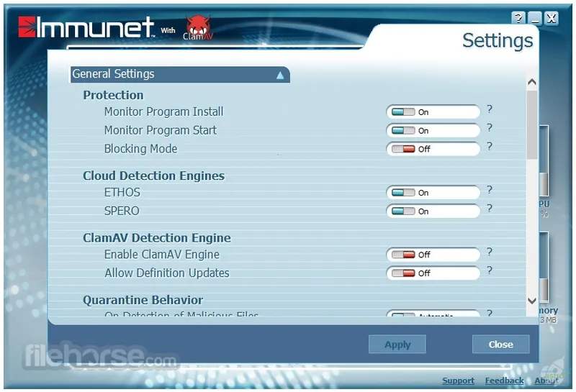
Task: Show help for Monitor Program Start
Action: tap(490, 128)
